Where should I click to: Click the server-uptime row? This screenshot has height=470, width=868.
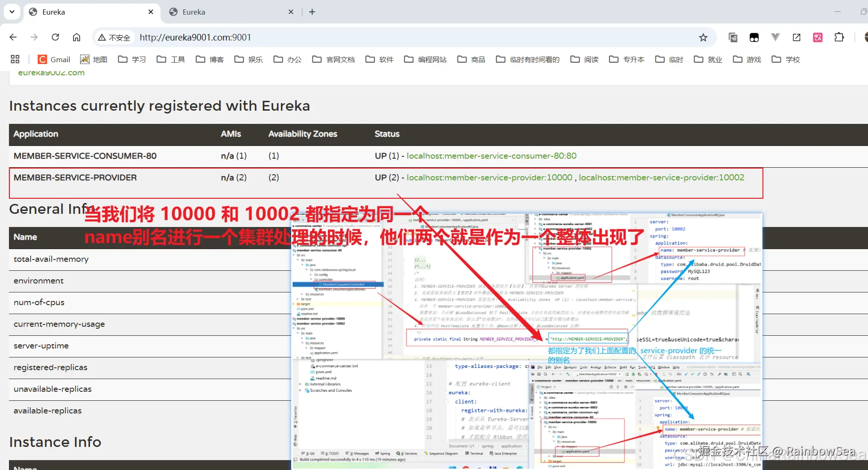[150, 346]
